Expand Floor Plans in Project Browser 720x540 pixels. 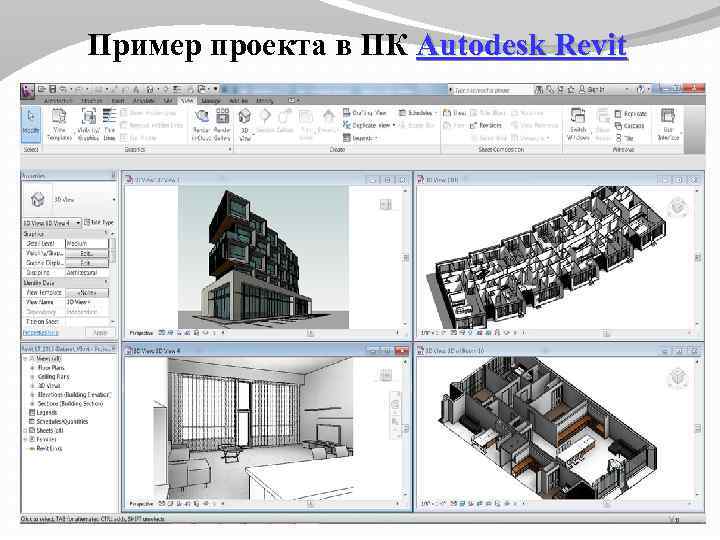pyautogui.click(x=33, y=368)
